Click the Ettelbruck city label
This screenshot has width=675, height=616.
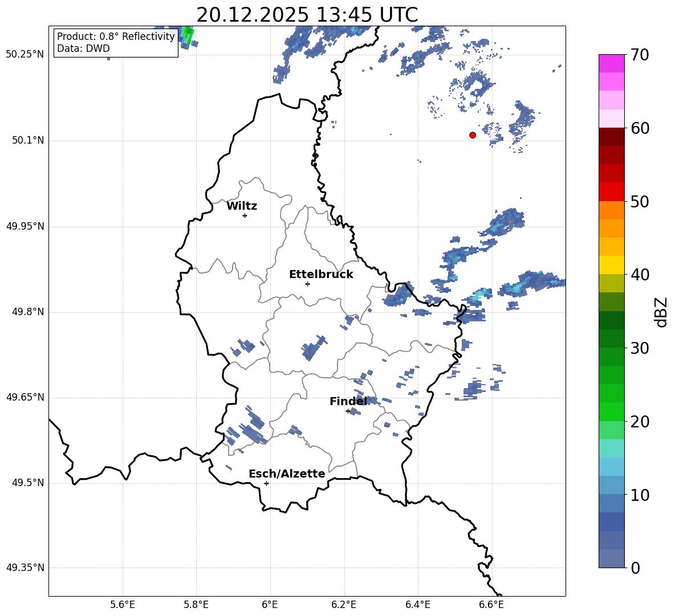tap(321, 275)
